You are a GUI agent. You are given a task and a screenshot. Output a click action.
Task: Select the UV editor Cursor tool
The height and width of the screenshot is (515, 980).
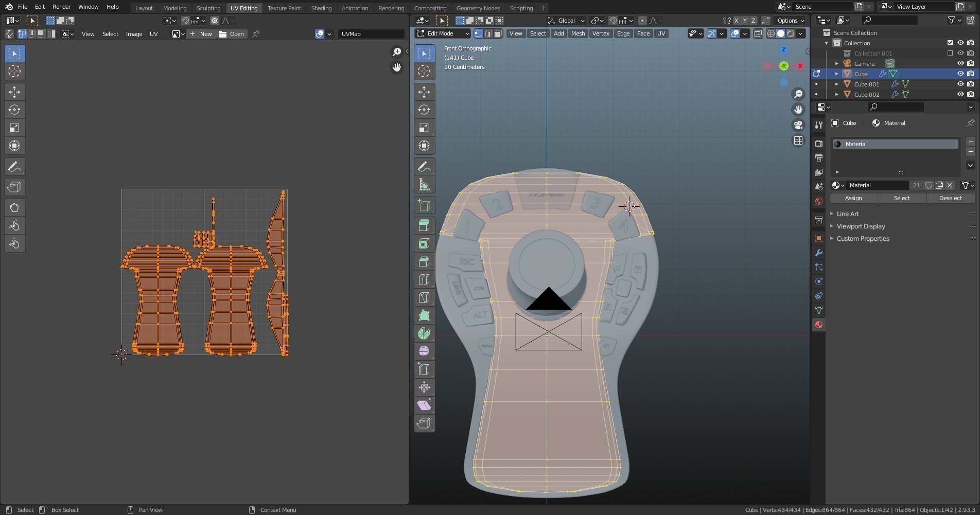coord(14,71)
